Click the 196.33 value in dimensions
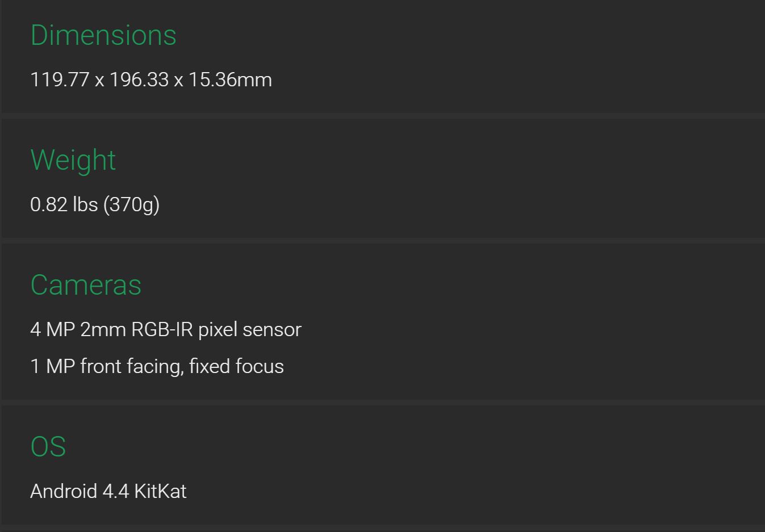This screenshot has height=532, width=765. coord(139,79)
